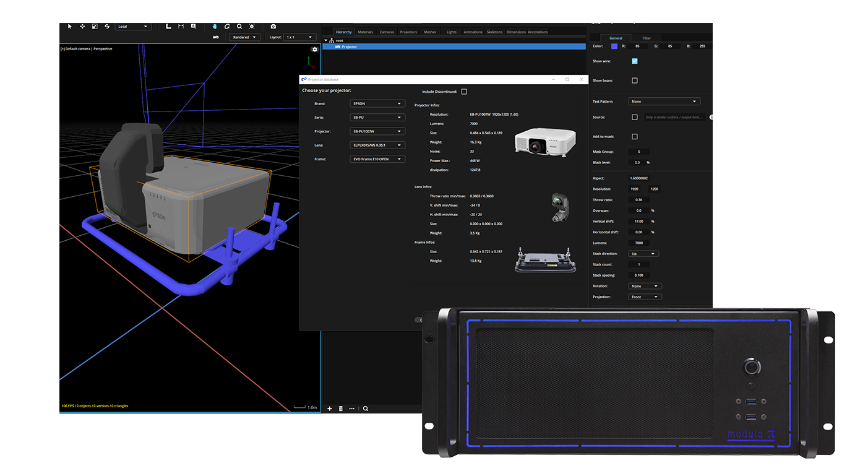The width and height of the screenshot is (868, 476).
Task: Switch to the Projectors tab
Action: click(408, 32)
